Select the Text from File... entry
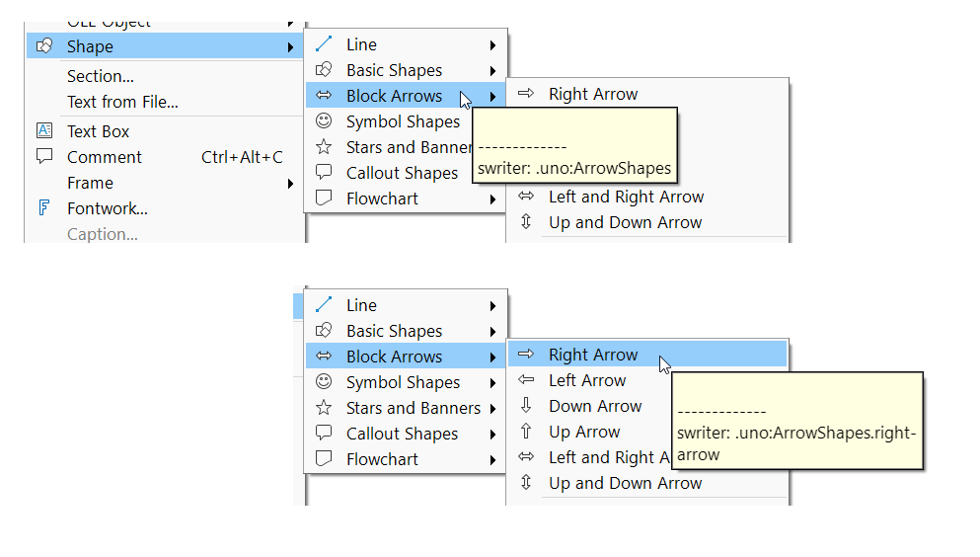 (x=122, y=102)
